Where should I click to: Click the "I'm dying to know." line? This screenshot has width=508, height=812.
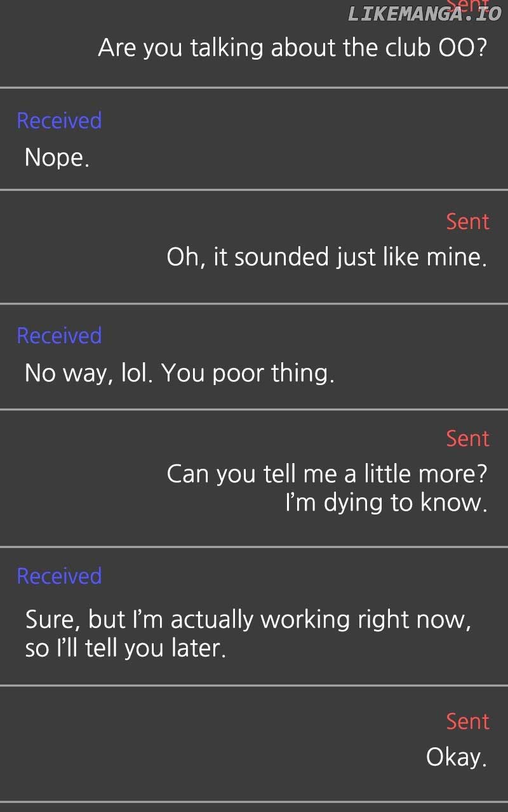pyautogui.click(x=386, y=502)
